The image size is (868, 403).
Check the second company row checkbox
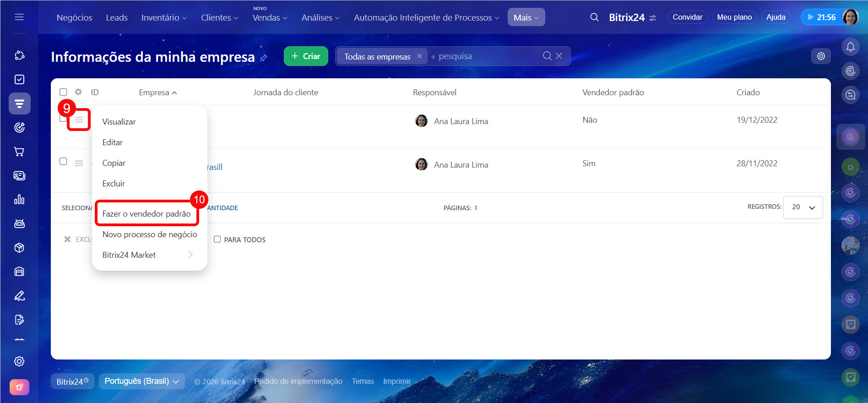point(63,161)
